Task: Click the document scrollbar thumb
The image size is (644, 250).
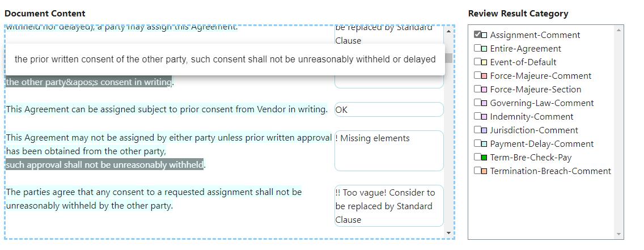Action: [448, 58]
